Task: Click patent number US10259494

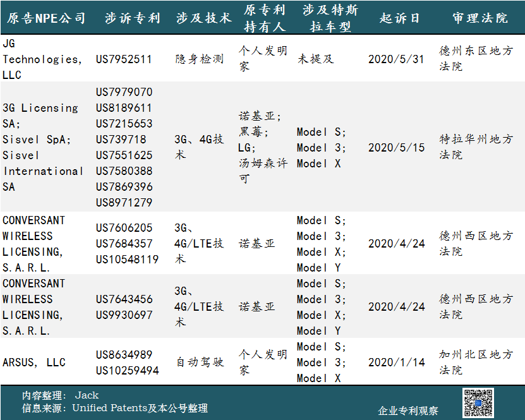Action: click(x=127, y=371)
